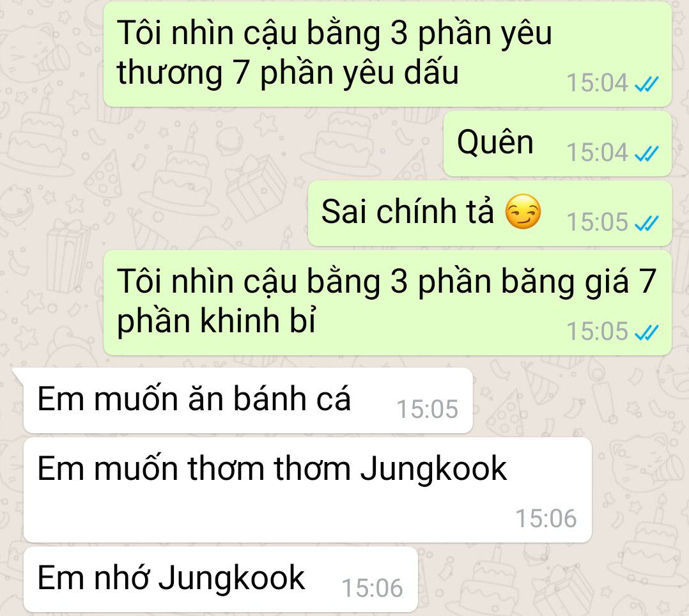Image resolution: width=689 pixels, height=616 pixels.
Task: Click the 15:05 timestamp on the 'khinh bỉ' message
Action: coord(597,331)
